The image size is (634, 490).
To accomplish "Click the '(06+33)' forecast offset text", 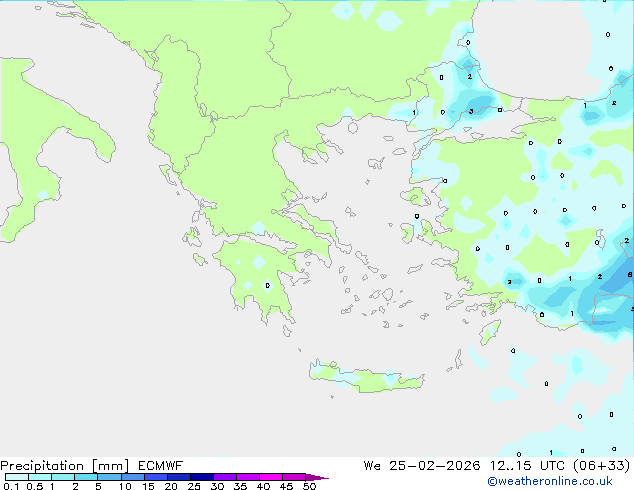I will [x=602, y=466].
